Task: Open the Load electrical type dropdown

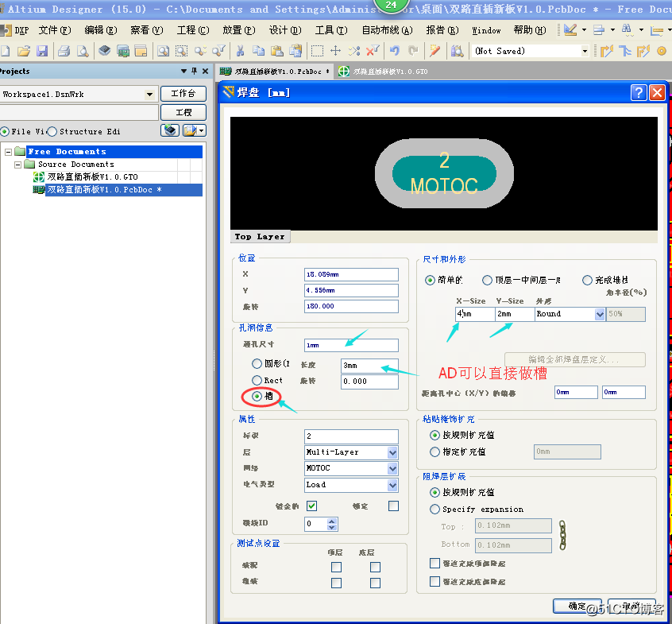Action: (x=392, y=485)
